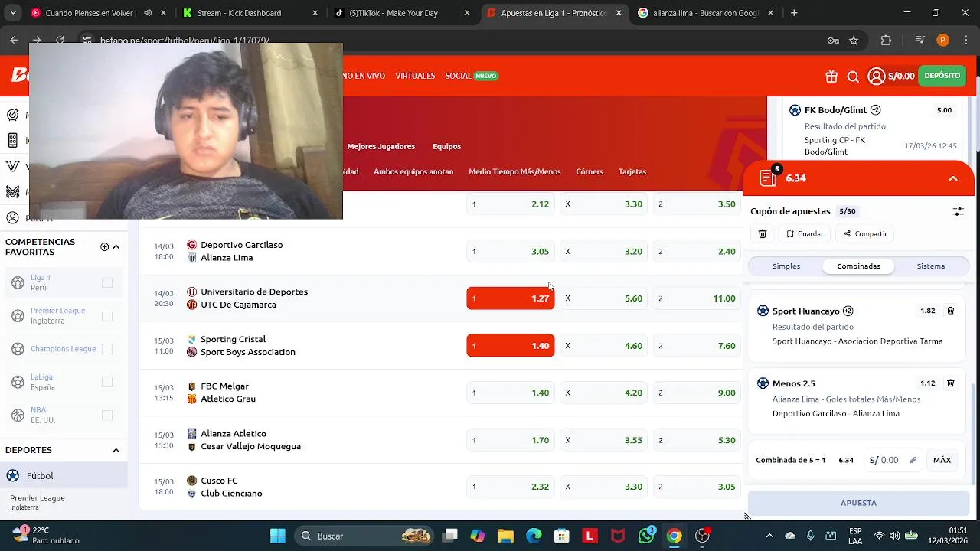Select Ambos equipos anotan tab
Screen dimensions: 980x551
413,171
